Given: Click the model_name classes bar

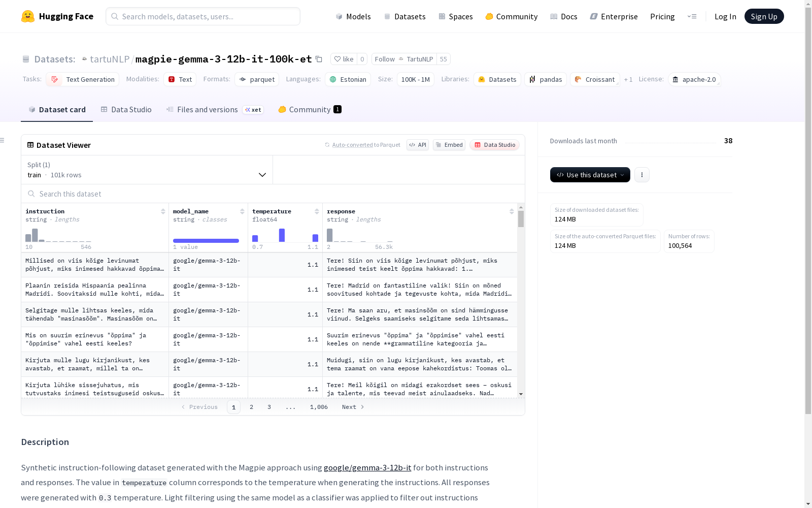Looking at the screenshot, I should click(206, 241).
